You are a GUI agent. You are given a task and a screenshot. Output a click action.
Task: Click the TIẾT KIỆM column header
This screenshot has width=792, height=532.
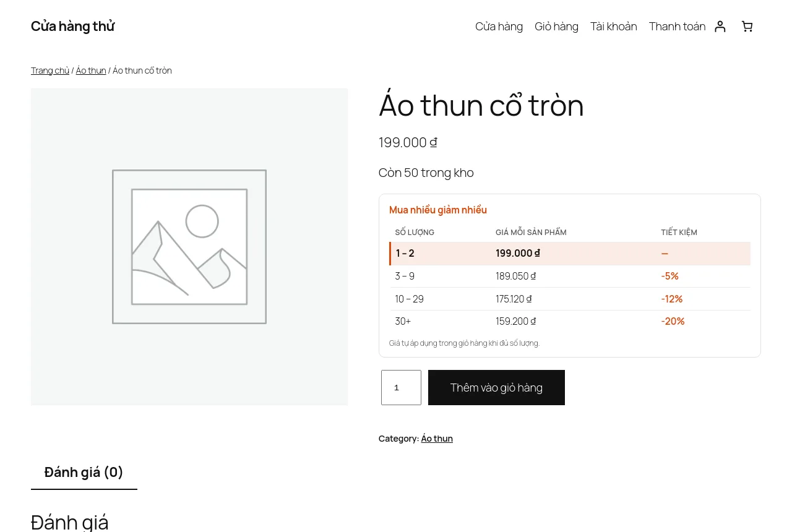click(679, 233)
